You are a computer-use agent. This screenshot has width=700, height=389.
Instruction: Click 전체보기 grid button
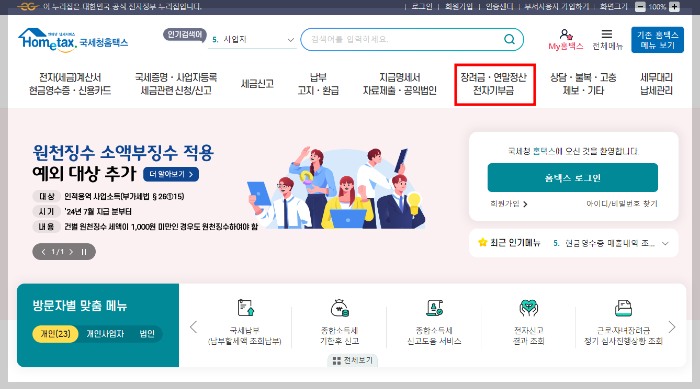(353, 360)
